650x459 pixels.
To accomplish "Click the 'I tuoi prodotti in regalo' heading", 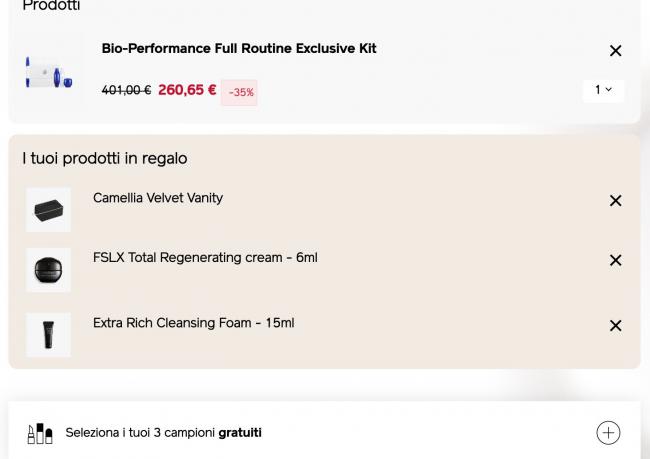I will click(105, 159).
